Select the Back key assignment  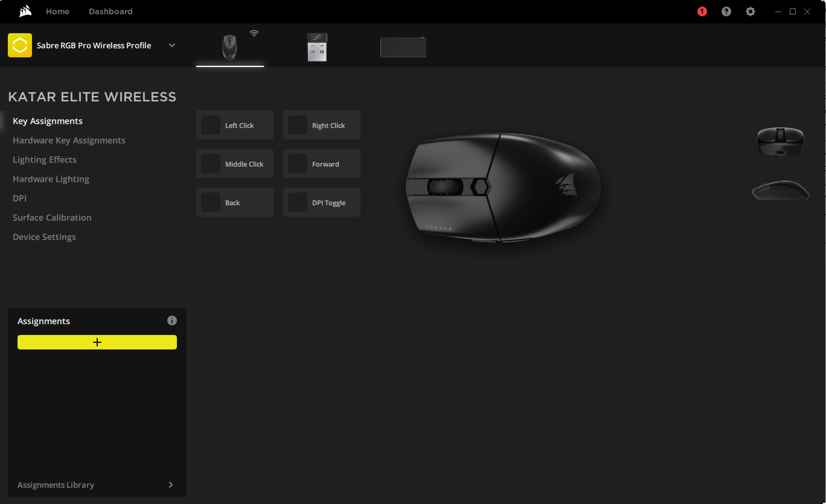pos(235,202)
